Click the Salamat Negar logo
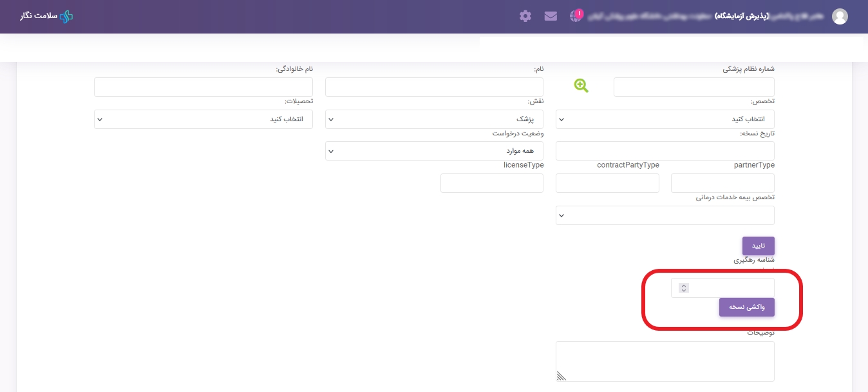This screenshot has width=868, height=392. click(46, 16)
